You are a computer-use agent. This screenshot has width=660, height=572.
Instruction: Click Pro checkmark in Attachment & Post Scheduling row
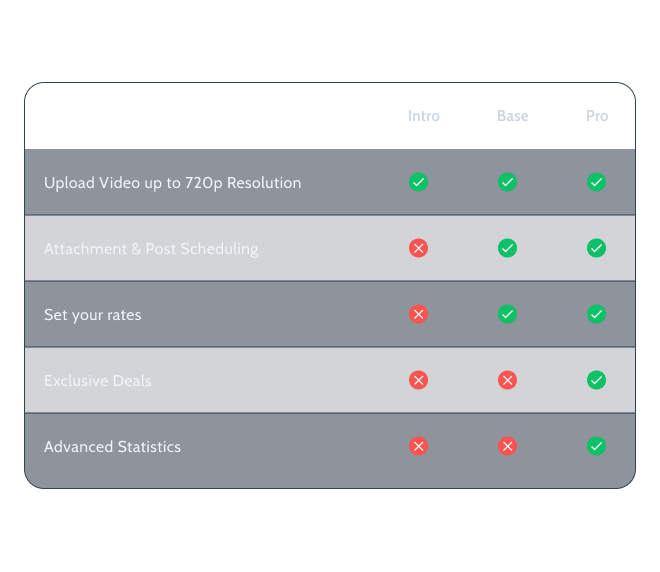596,248
